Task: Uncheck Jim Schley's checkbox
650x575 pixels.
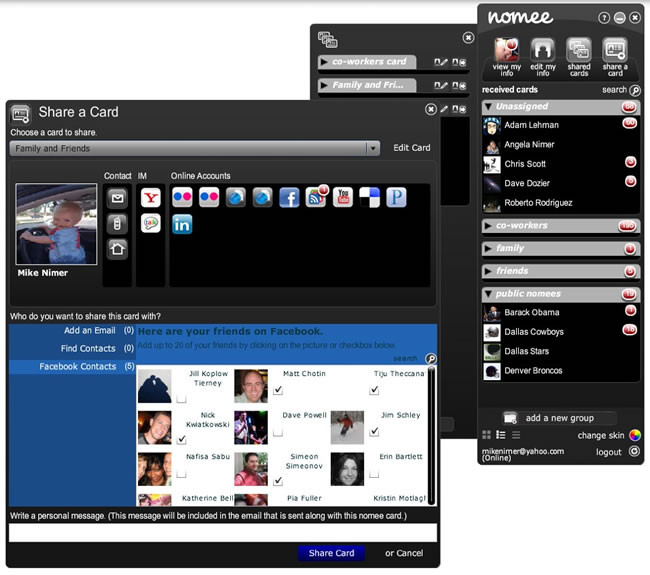Action: pyautogui.click(x=374, y=431)
